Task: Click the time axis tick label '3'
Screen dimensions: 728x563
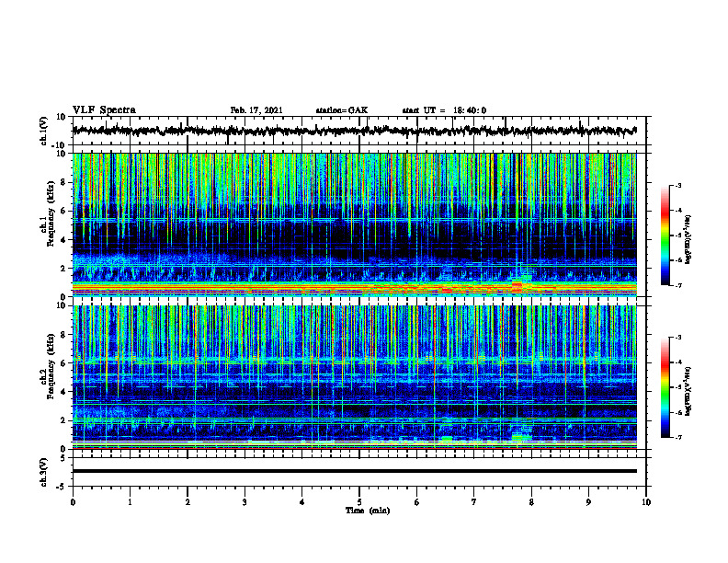Action: click(x=245, y=502)
